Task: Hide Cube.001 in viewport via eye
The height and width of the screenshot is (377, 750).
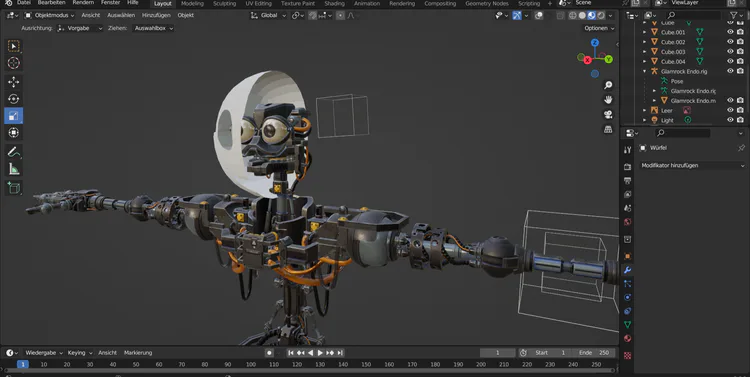Action: coord(730,32)
